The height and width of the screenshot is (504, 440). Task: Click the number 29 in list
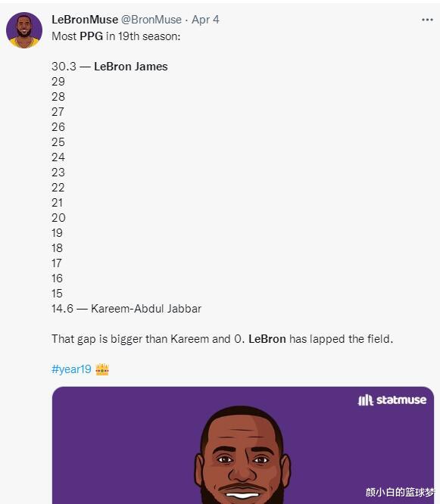click(x=58, y=82)
